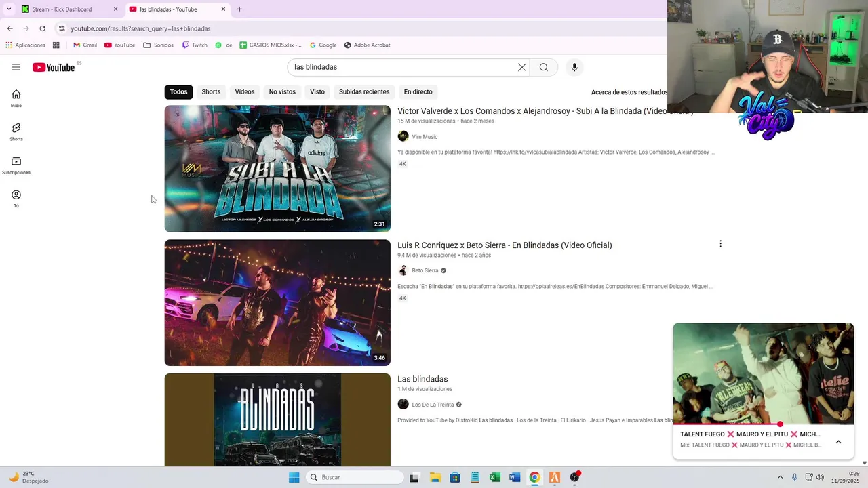
Task: Open the Windows Start menu
Action: coord(294,477)
